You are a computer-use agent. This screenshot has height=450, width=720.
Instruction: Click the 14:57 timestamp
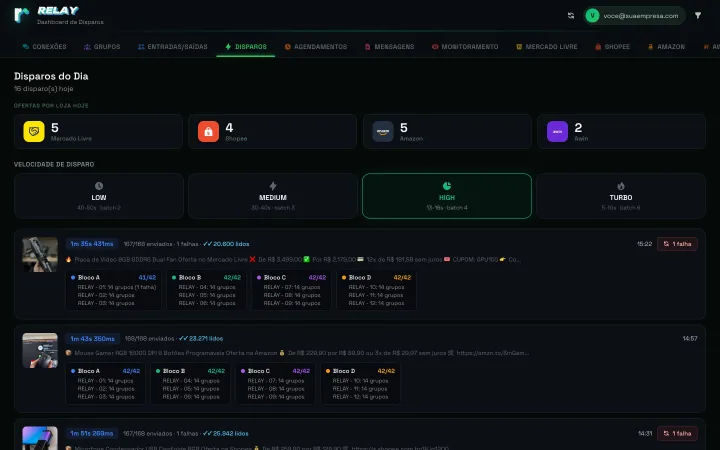point(690,339)
